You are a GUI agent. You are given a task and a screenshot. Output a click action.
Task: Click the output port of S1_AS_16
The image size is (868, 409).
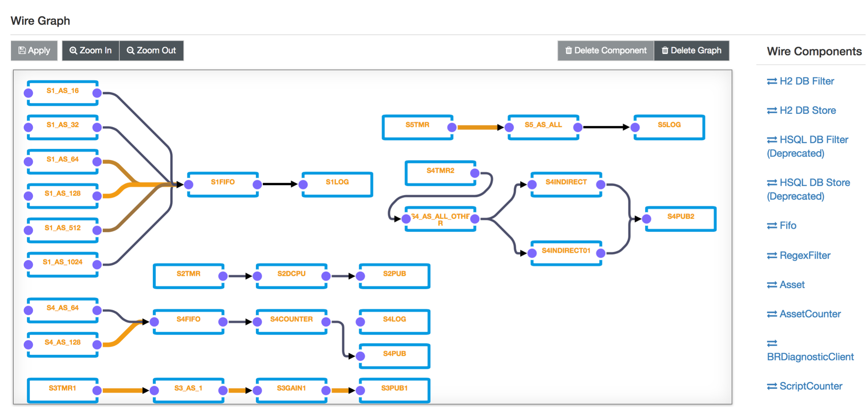click(x=97, y=93)
